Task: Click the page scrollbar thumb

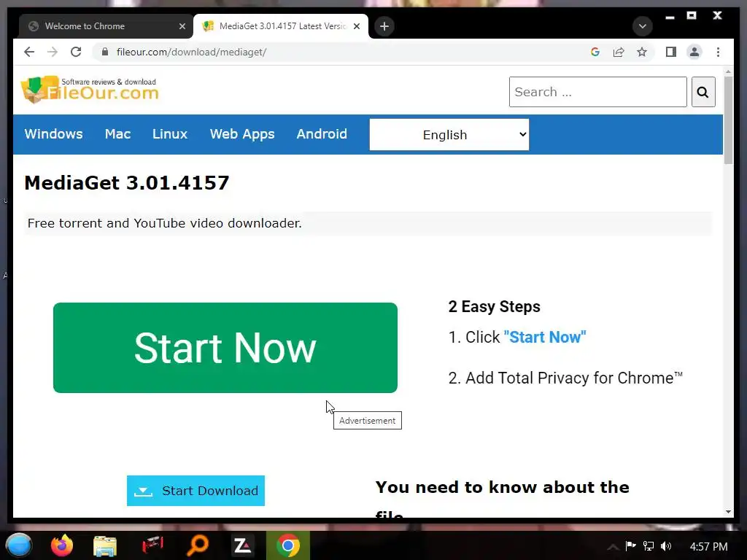Action: pos(728,120)
